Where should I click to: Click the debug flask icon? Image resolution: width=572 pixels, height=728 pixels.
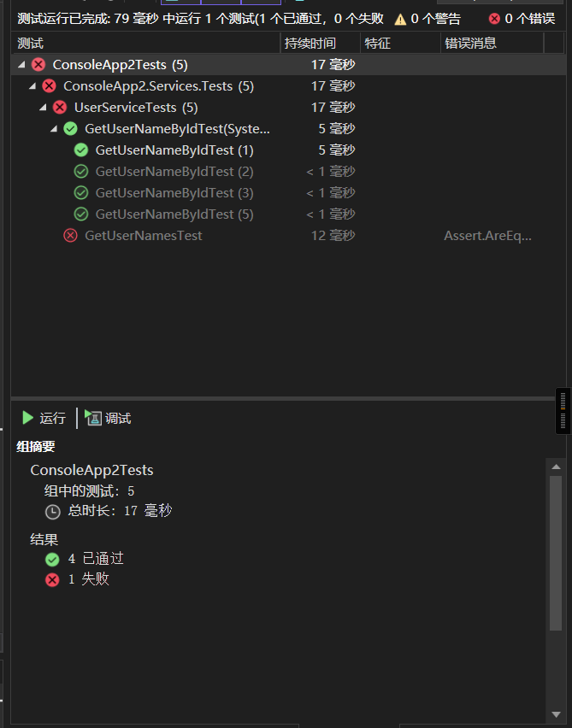[x=92, y=418]
